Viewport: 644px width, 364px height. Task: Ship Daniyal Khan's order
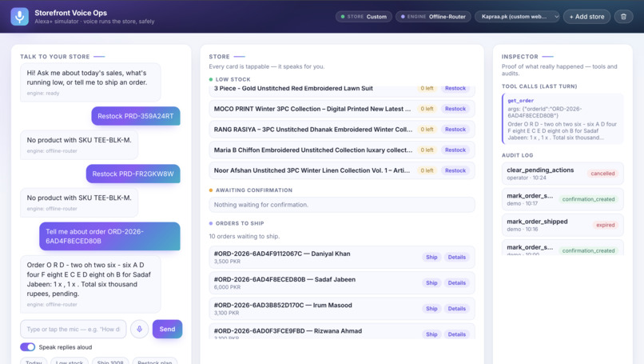tap(431, 257)
